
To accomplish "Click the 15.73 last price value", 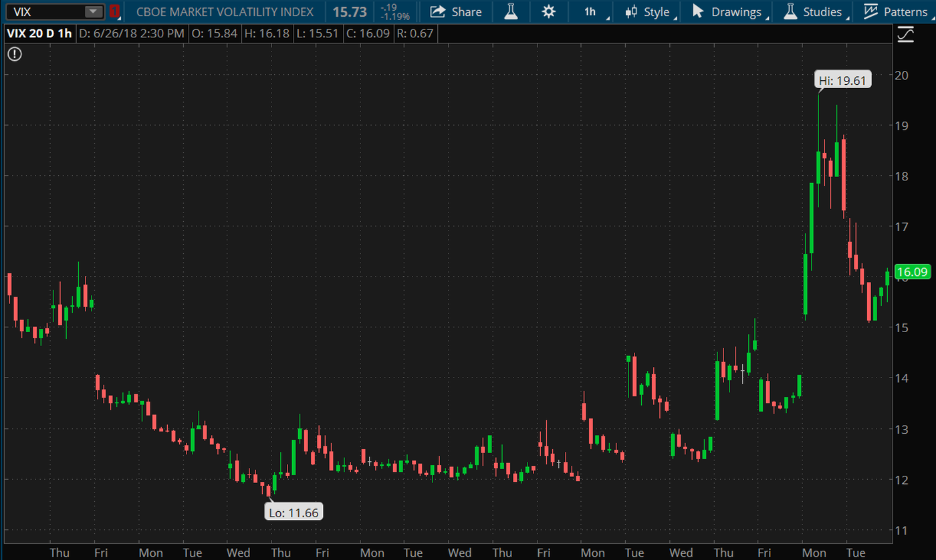I will pos(350,11).
